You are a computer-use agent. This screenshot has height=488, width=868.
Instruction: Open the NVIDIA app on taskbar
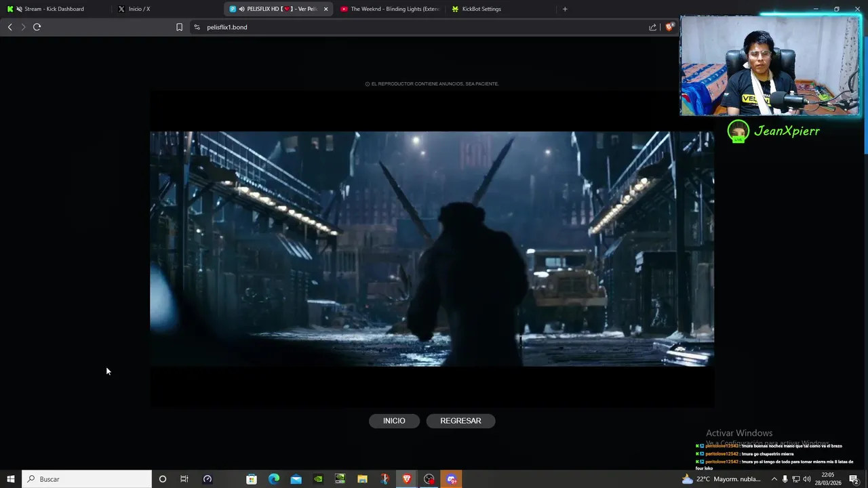pyautogui.click(x=318, y=479)
